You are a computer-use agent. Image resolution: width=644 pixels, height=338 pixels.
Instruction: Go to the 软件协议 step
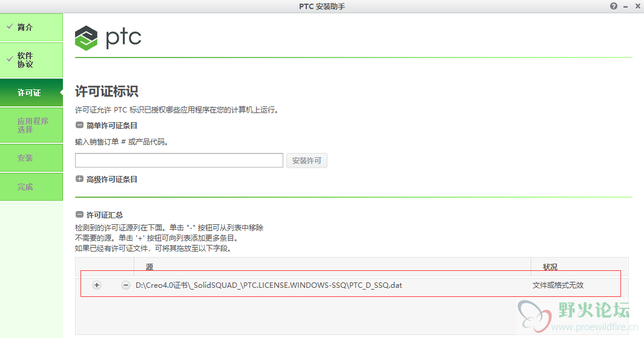(31, 60)
